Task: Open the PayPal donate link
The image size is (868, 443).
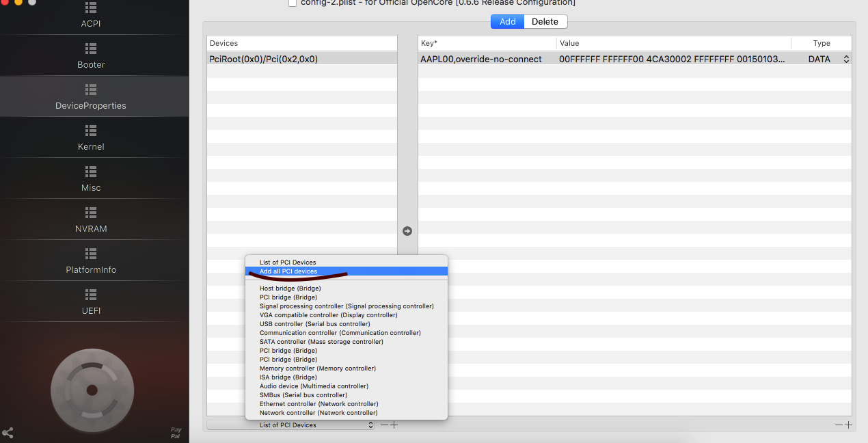Action: pyautogui.click(x=176, y=433)
